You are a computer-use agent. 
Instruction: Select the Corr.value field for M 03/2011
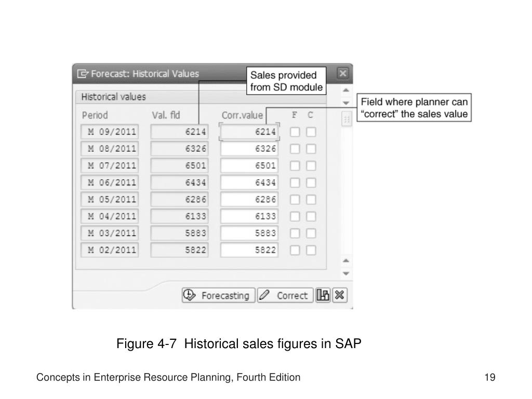249,233
